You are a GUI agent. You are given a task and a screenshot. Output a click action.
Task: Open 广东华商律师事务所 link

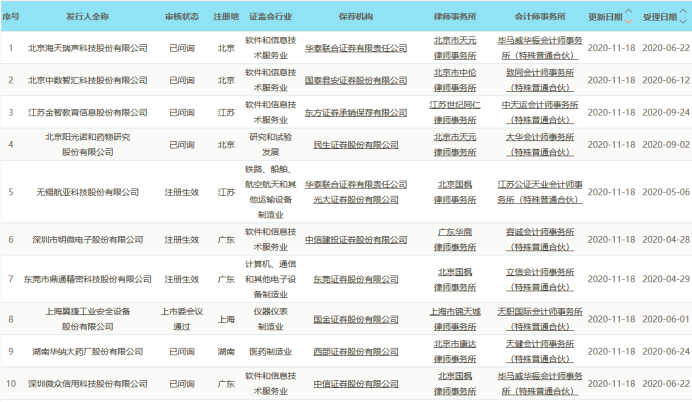(x=455, y=240)
